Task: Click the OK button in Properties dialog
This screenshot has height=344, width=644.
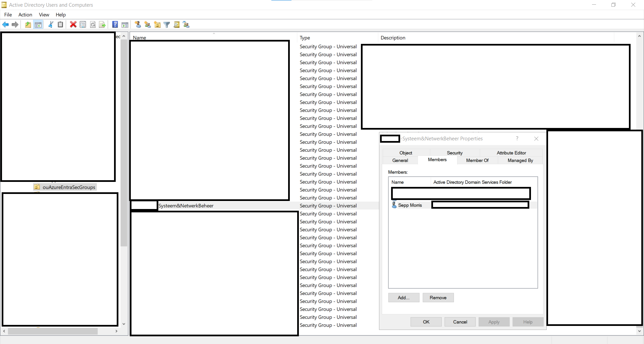Action: pyautogui.click(x=426, y=322)
